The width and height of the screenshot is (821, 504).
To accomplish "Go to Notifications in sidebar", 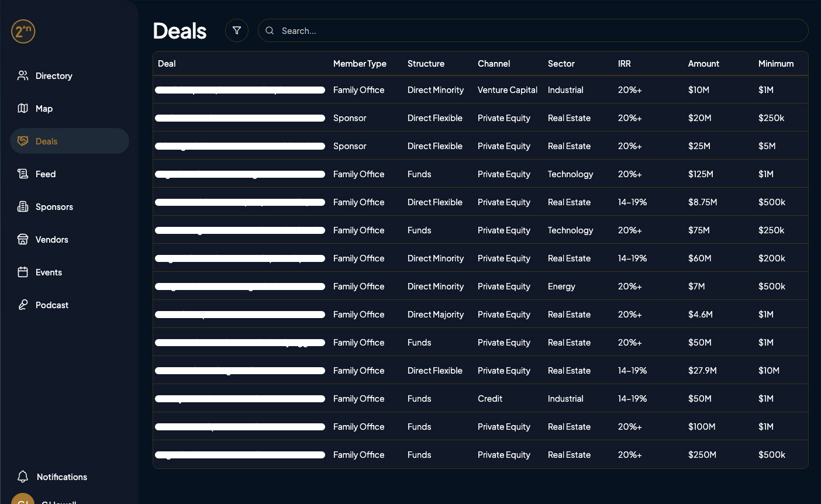I will 61,477.
